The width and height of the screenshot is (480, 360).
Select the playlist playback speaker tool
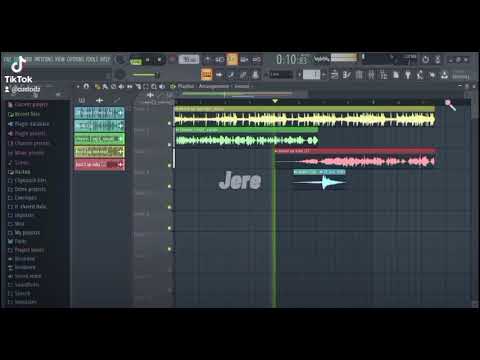click(162, 87)
